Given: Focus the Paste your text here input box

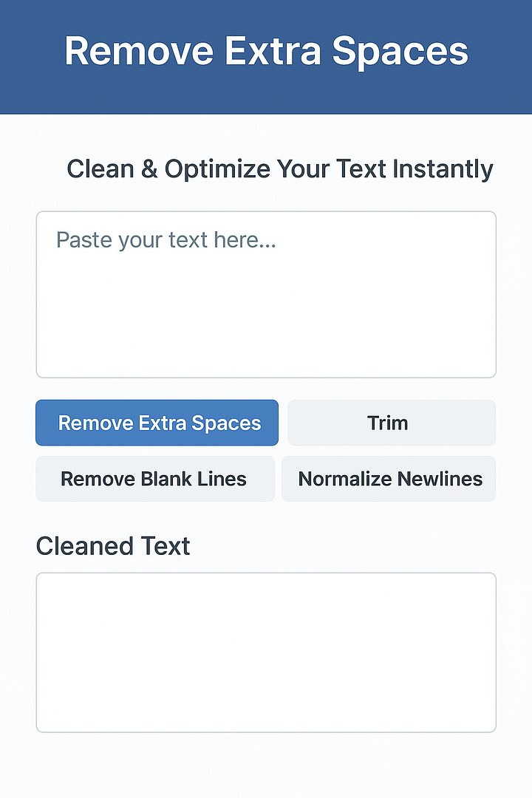Looking at the screenshot, I should pos(266,295).
